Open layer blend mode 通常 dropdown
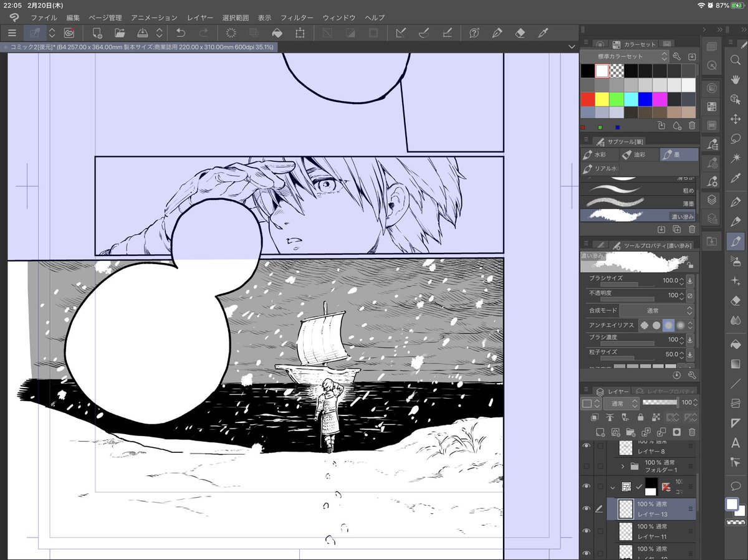748x560 pixels. point(621,403)
